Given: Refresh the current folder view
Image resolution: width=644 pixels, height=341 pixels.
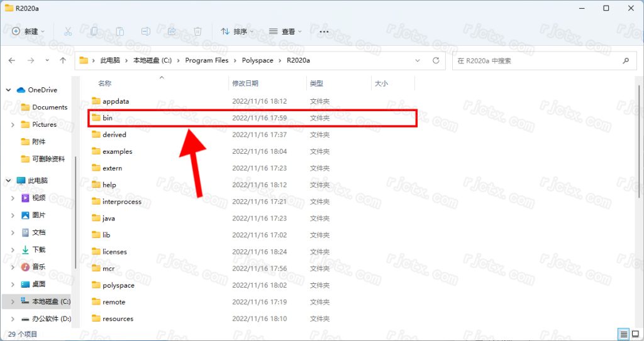Looking at the screenshot, I should coord(436,61).
